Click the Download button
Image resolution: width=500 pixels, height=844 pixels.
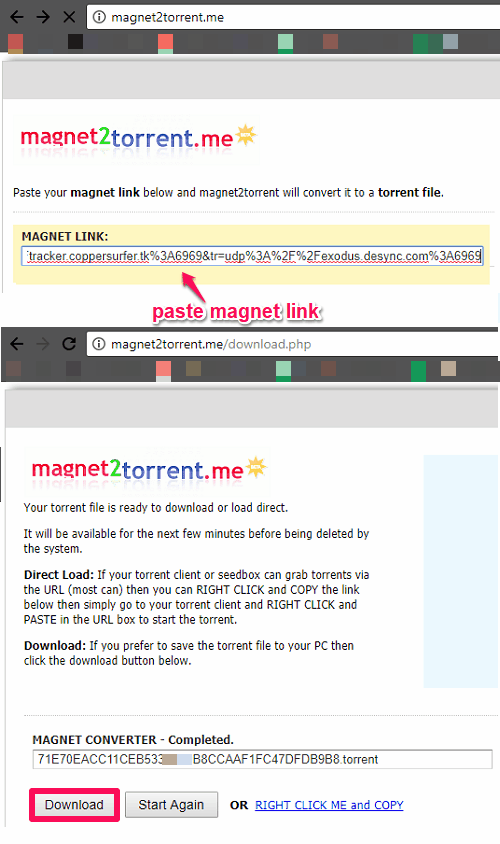74,805
